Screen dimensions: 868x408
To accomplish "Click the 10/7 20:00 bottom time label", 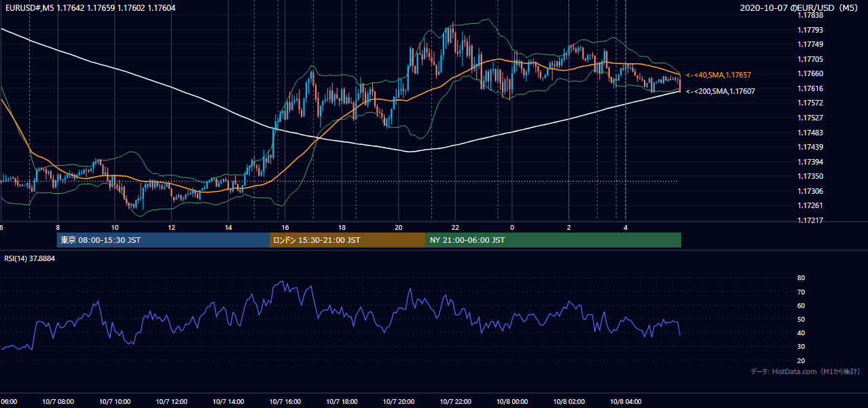I will coord(399,402).
